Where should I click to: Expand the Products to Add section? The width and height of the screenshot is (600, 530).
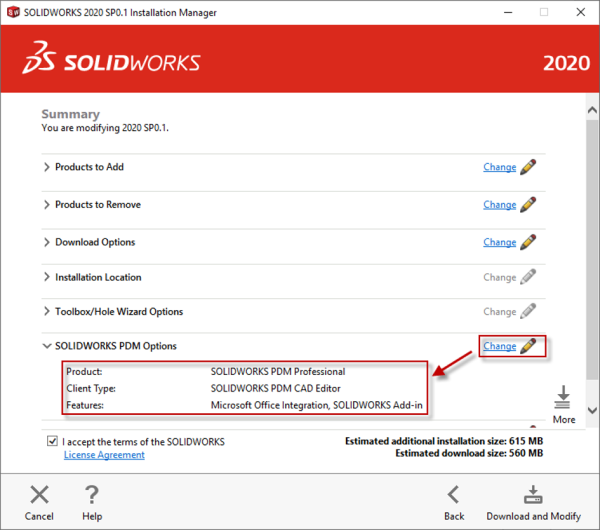47,167
